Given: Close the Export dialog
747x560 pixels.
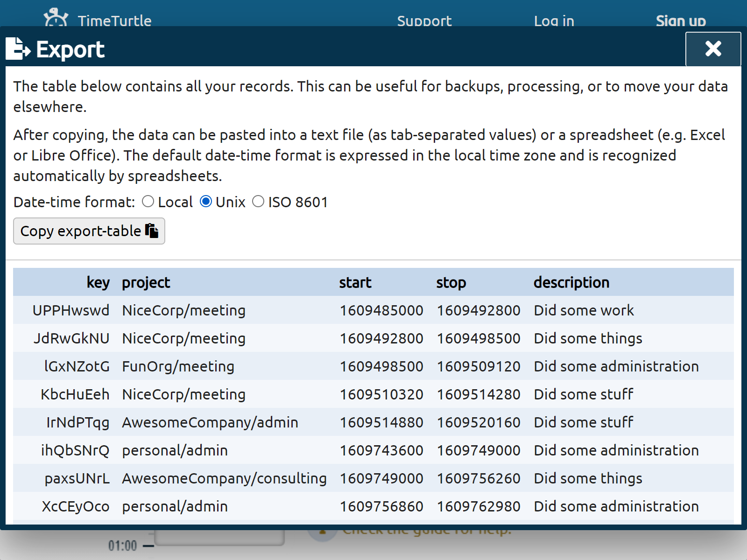Looking at the screenshot, I should coord(713,49).
